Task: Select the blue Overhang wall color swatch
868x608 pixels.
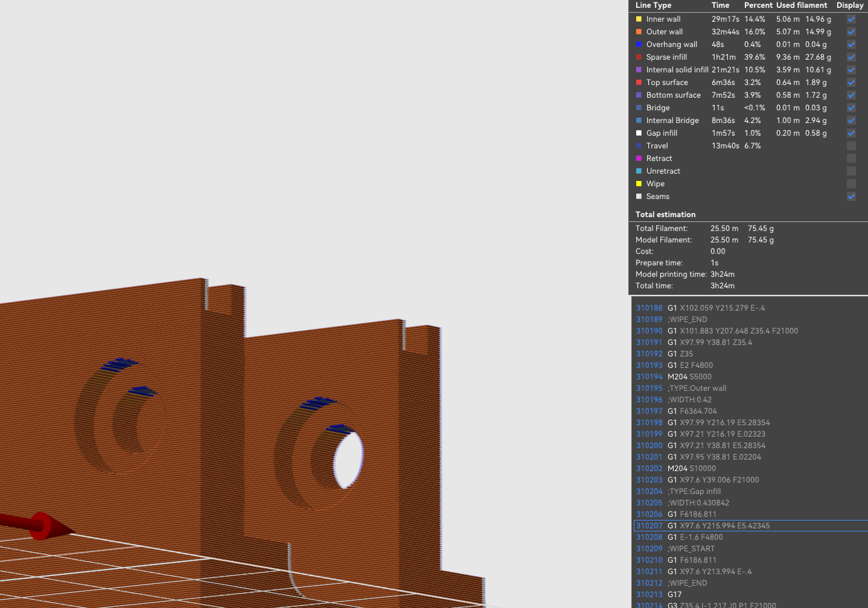Action: click(639, 45)
